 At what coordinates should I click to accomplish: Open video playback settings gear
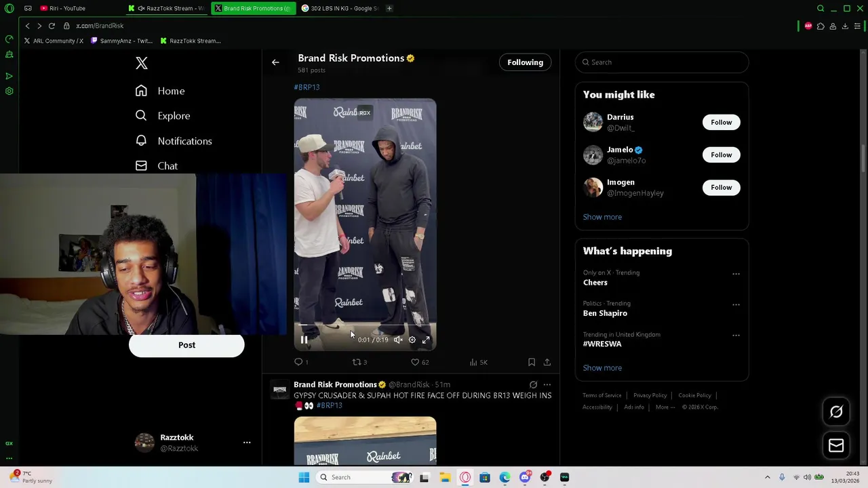[412, 340]
